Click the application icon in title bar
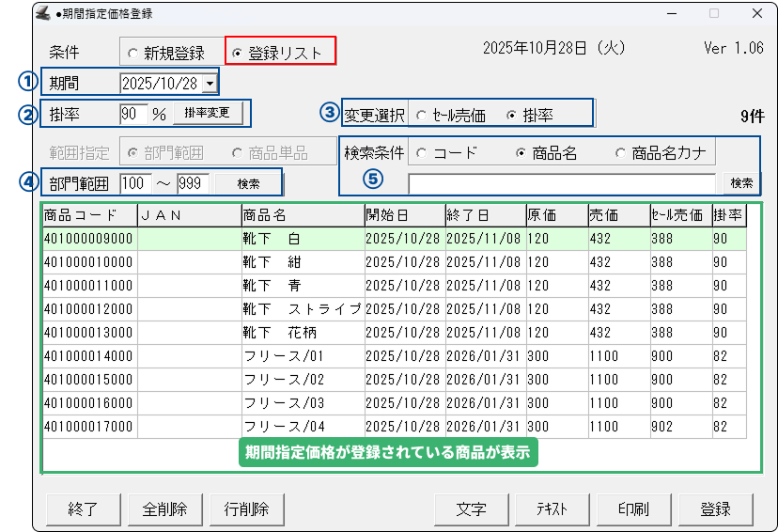 [42, 14]
